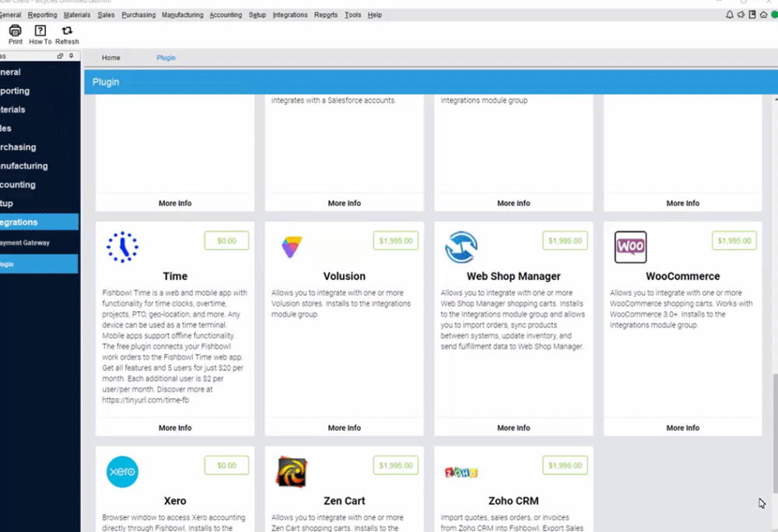Click the sidebar undock window icon

(x=60, y=56)
